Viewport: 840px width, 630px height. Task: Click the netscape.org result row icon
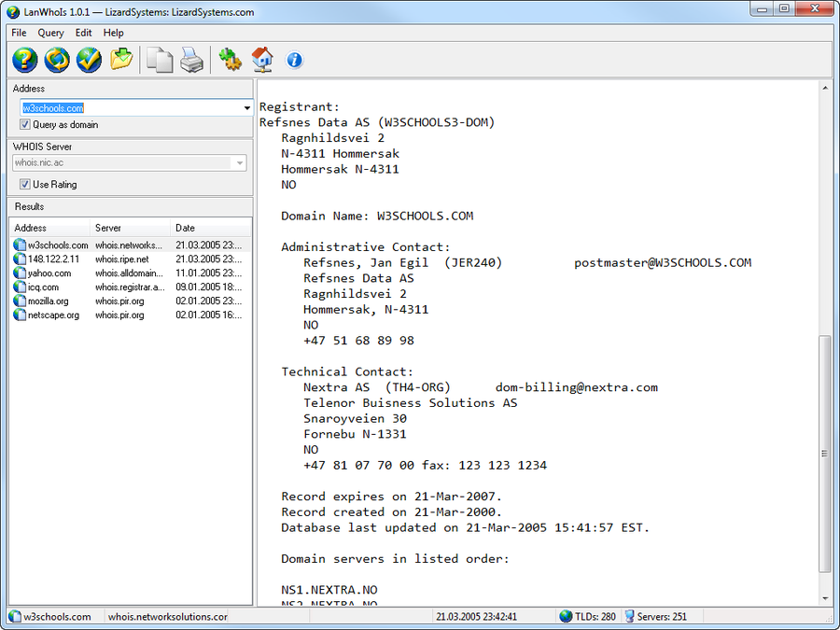[x=20, y=315]
